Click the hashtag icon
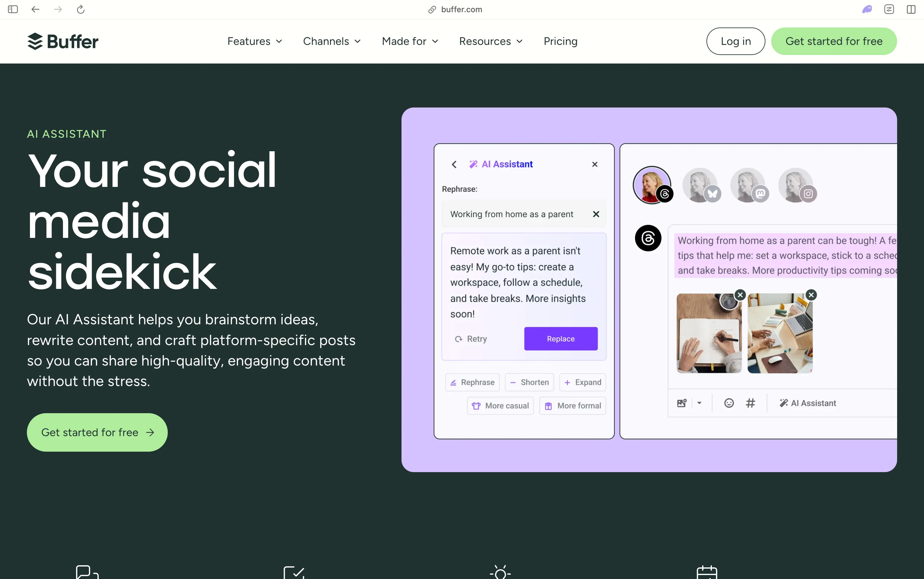924x579 pixels. pyautogui.click(x=750, y=403)
